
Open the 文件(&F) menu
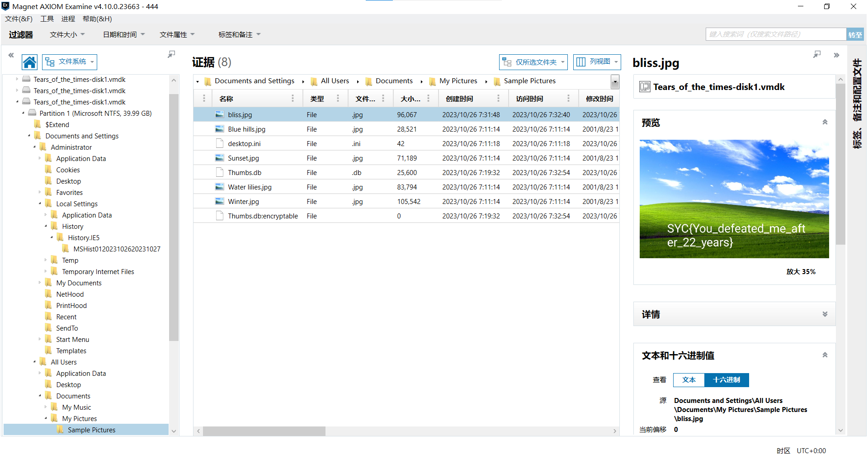19,19
